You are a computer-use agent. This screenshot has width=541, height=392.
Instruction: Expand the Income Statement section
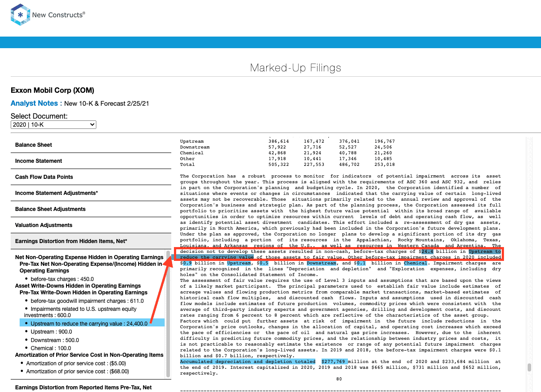[91, 161]
